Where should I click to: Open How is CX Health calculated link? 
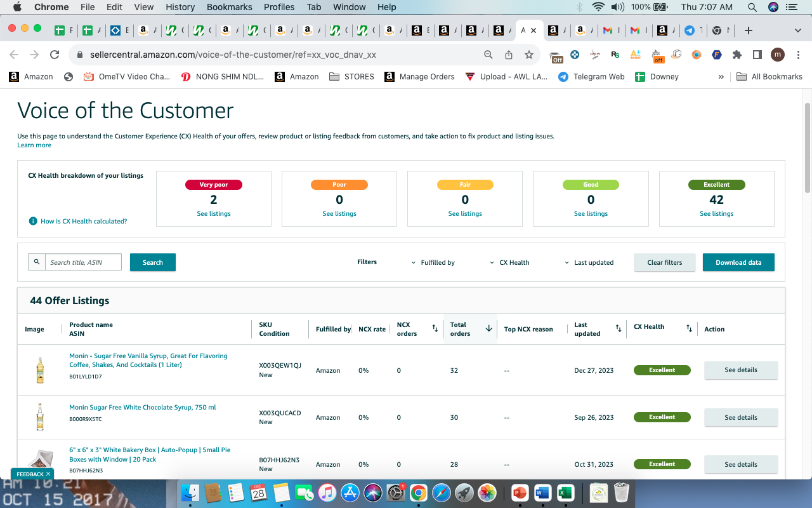coord(84,221)
